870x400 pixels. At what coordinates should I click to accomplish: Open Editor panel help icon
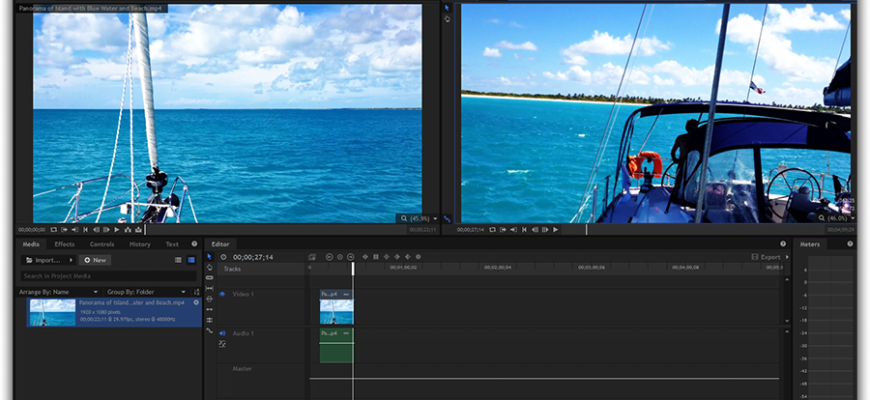pos(783,244)
